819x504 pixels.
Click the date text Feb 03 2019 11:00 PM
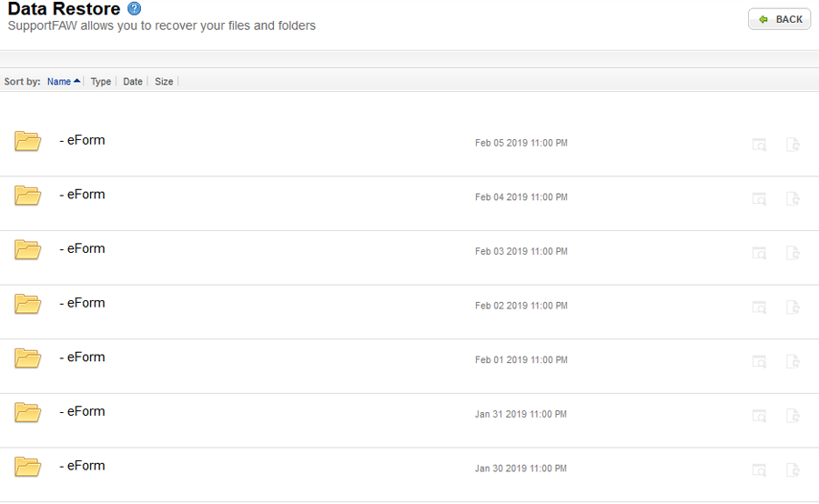pos(521,252)
